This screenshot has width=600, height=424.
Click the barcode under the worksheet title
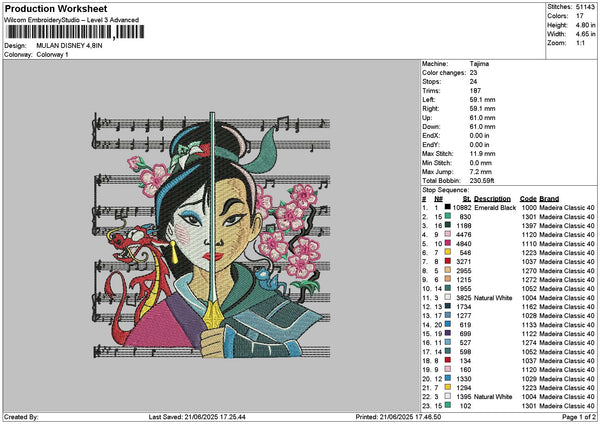pos(58,33)
